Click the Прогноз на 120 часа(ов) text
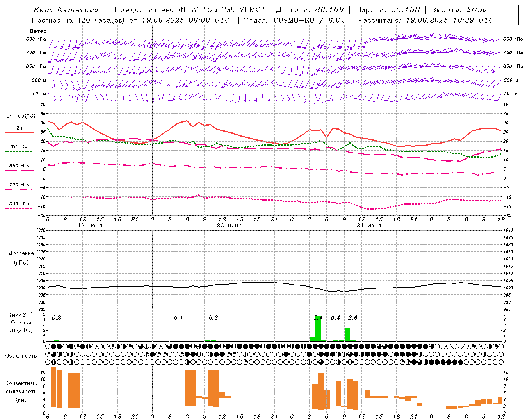Viewport: 525px width, 420px height. (79, 20)
